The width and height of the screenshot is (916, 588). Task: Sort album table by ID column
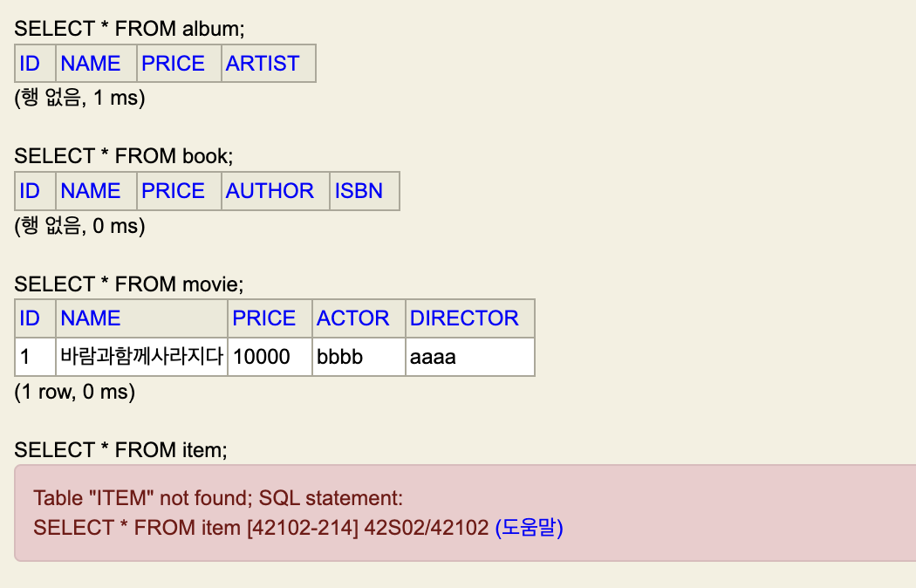coord(30,63)
